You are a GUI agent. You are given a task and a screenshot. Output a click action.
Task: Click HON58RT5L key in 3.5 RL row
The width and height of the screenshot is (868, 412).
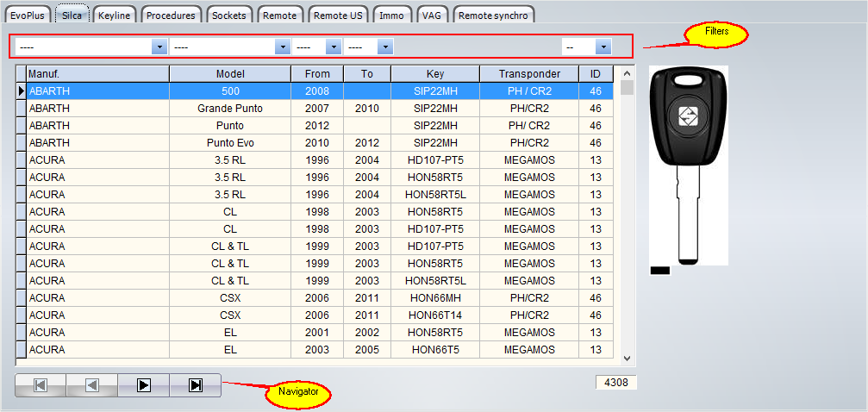click(435, 195)
